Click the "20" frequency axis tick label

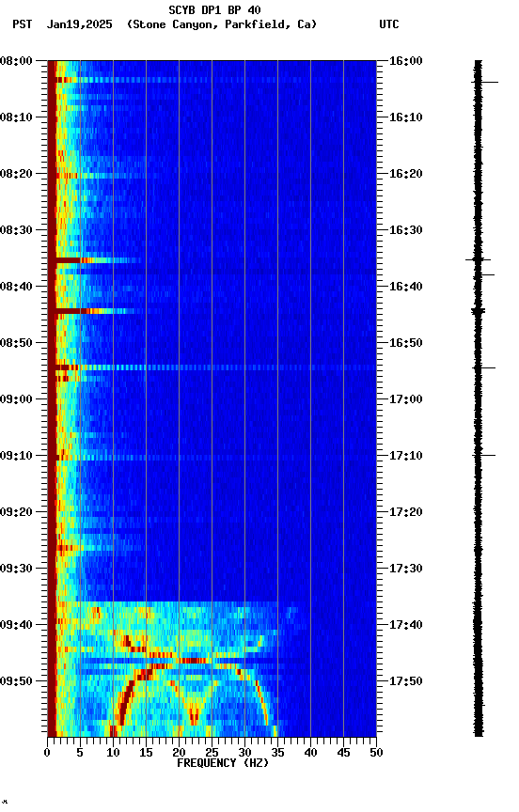[x=179, y=753]
